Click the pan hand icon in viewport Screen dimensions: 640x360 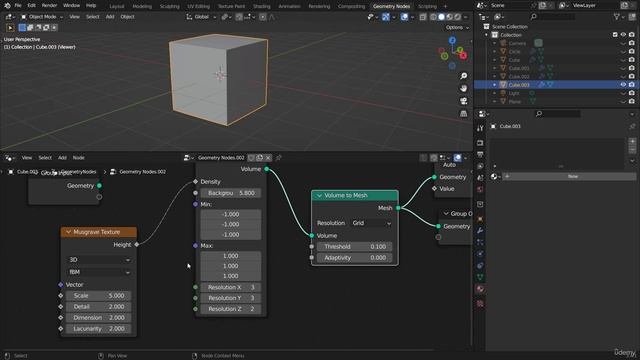coord(464,88)
